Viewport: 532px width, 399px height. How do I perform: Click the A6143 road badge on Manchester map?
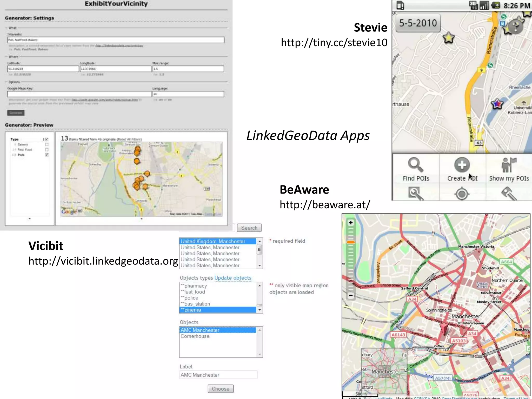pyautogui.click(x=398, y=335)
